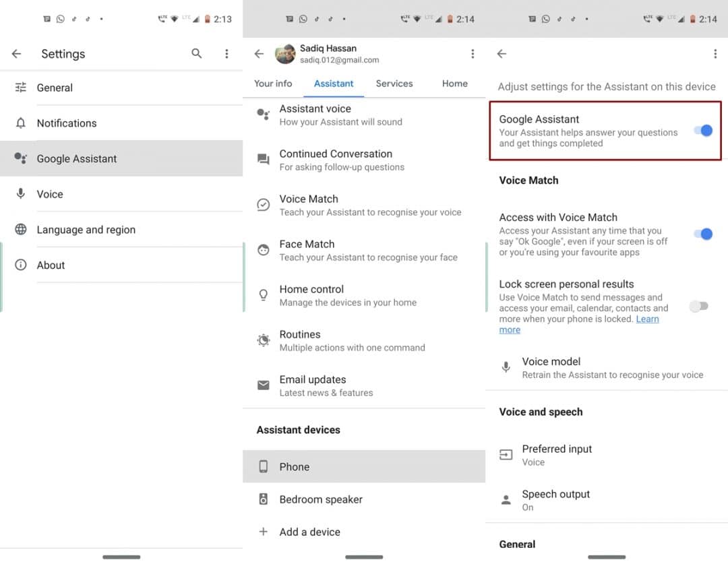The width and height of the screenshot is (728, 566).
Task: Open Voice model option label
Action: tap(551, 361)
